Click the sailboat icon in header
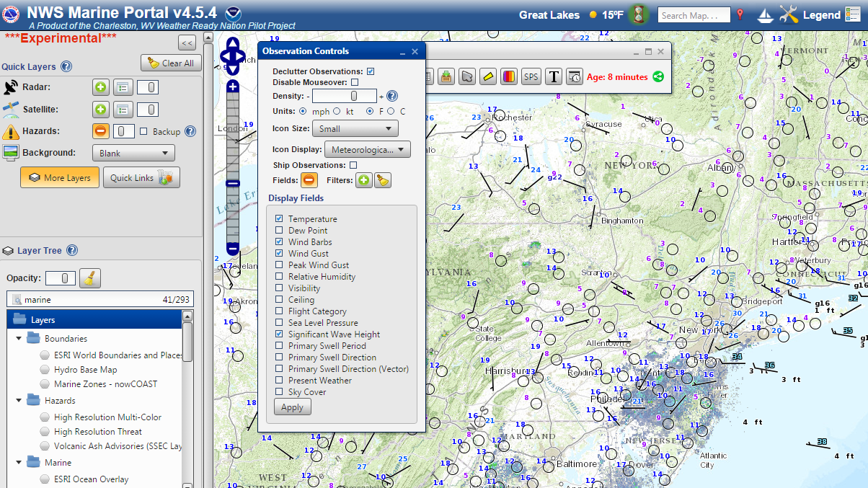This screenshot has width=868, height=488. click(766, 14)
